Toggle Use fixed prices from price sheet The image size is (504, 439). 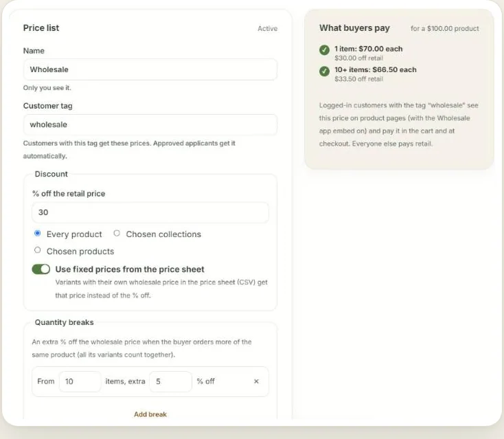pyautogui.click(x=41, y=269)
